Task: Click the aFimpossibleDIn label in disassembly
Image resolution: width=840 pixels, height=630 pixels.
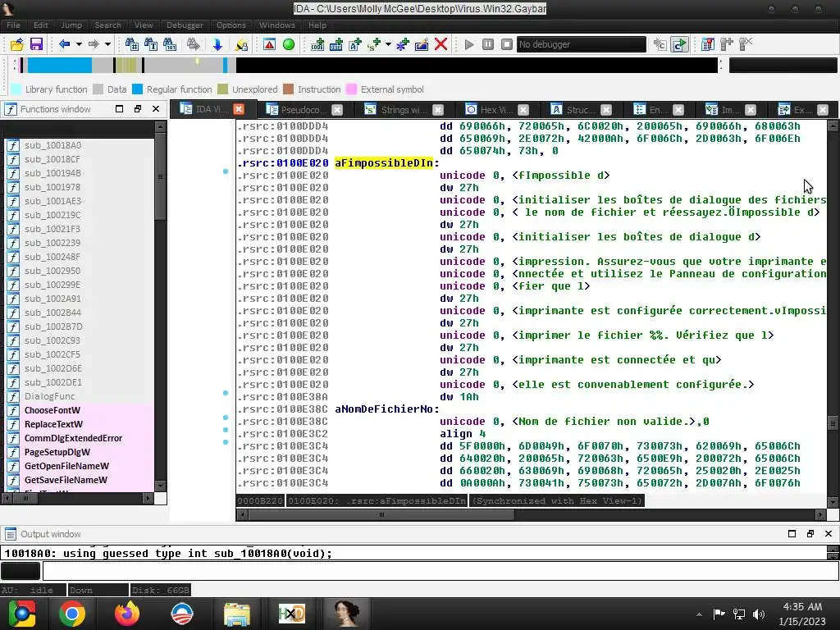Action: tap(384, 163)
